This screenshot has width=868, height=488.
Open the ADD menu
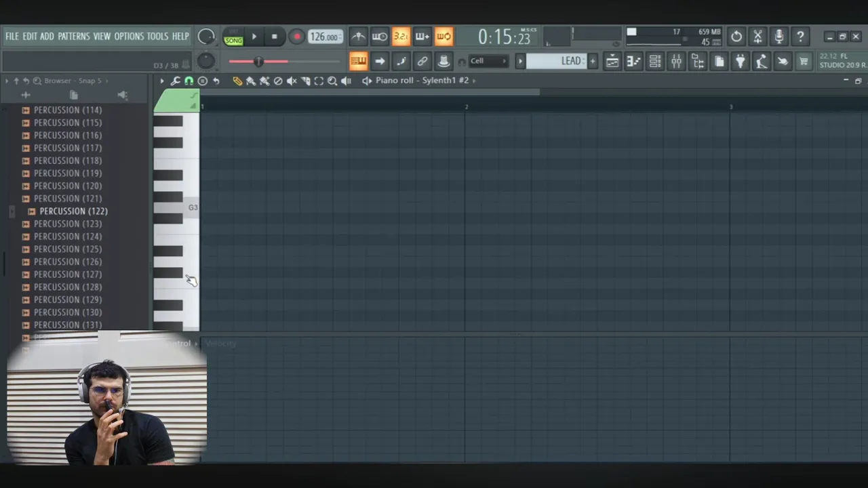[47, 37]
